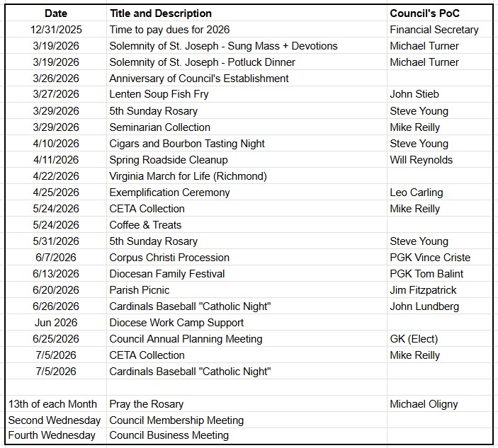Click the GK (Elect) cell
Screen dimensions: 498x448
click(x=414, y=339)
